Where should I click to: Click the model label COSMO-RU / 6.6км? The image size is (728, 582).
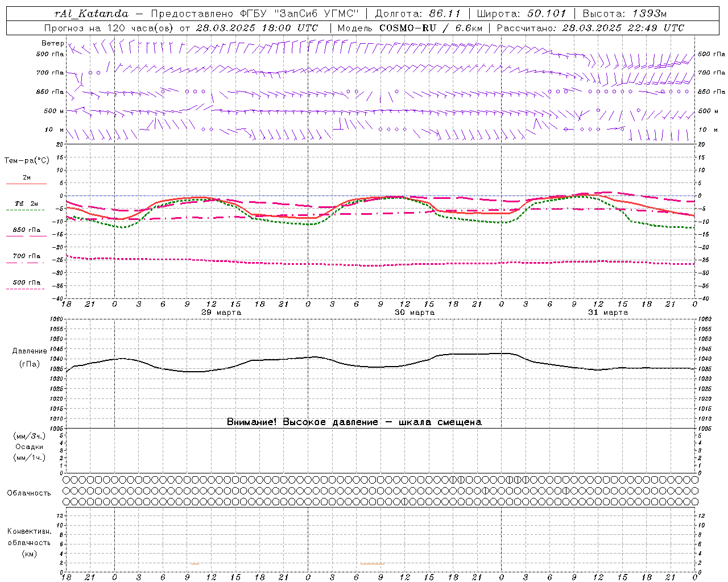(431, 28)
